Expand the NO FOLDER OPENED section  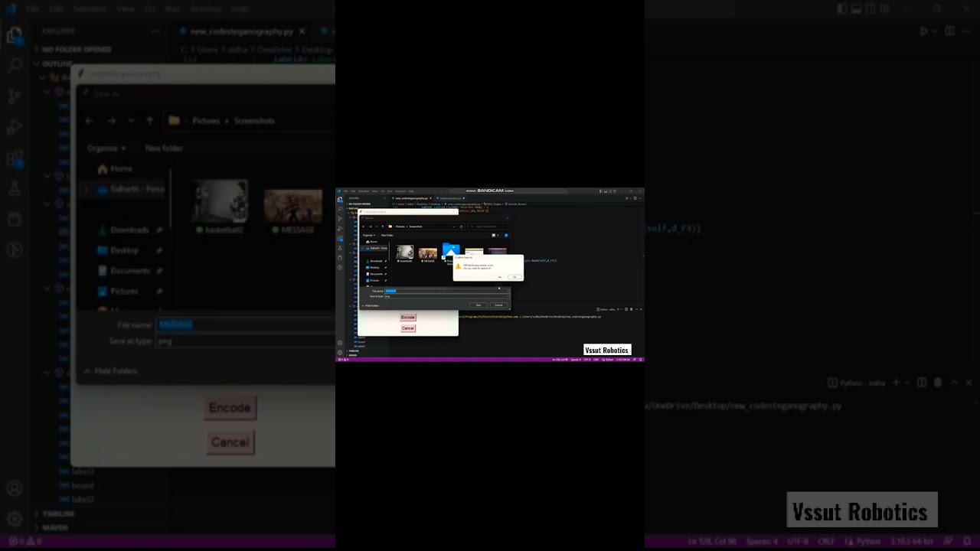[360, 204]
